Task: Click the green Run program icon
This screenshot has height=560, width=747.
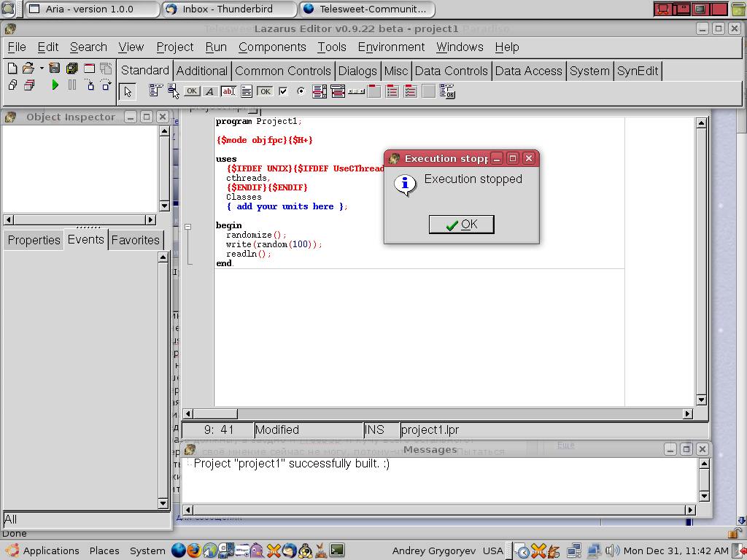Action: (55, 85)
